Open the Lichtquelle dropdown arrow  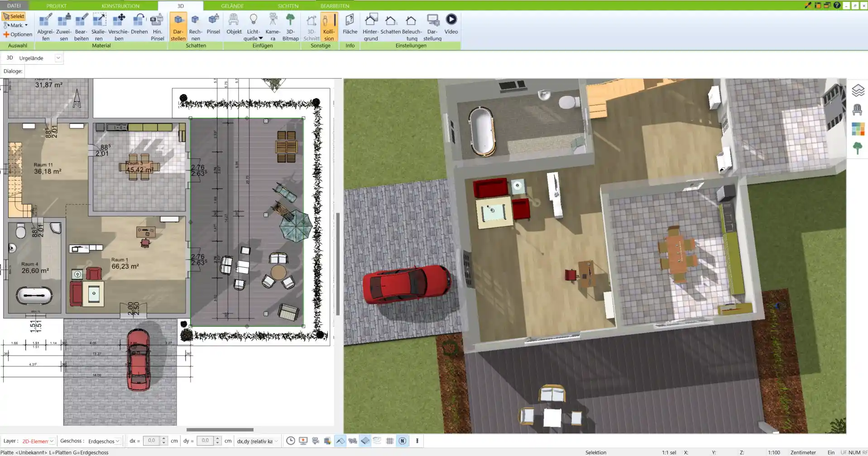[x=260, y=38]
